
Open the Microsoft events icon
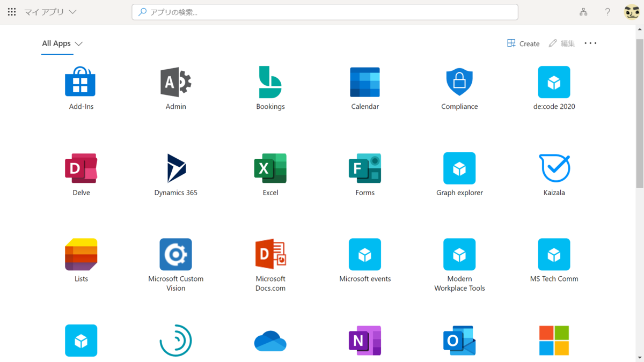[x=365, y=254]
